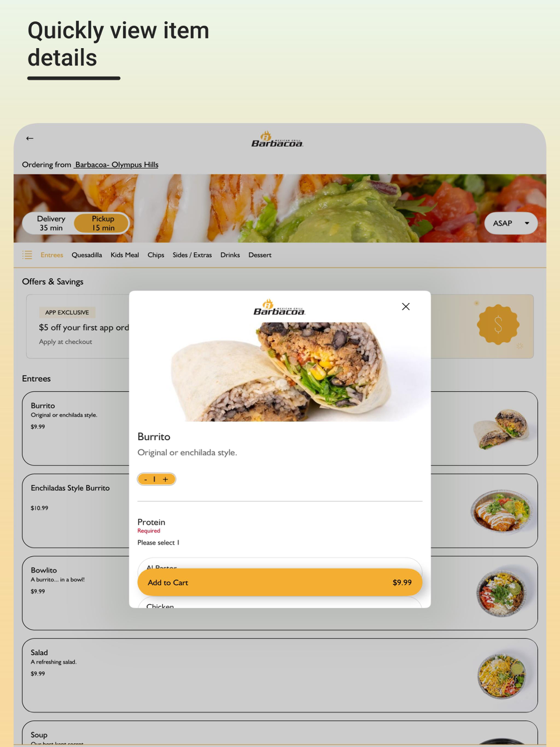Viewport: 560px width, 747px height.
Task: Decrease burrito quantity with minus
Action: (146, 479)
